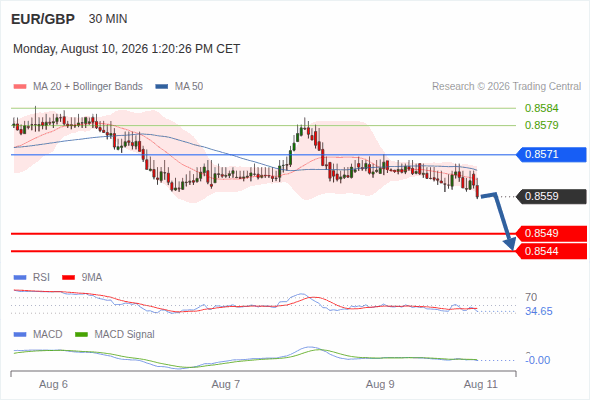Click the green MACD Signal legend swatch

click(81, 335)
